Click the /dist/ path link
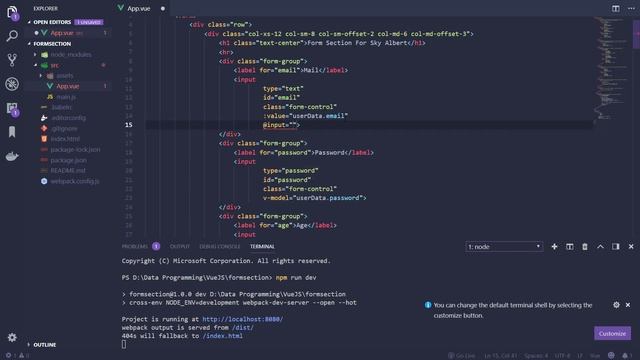The width and height of the screenshot is (640, 360). click(x=243, y=327)
